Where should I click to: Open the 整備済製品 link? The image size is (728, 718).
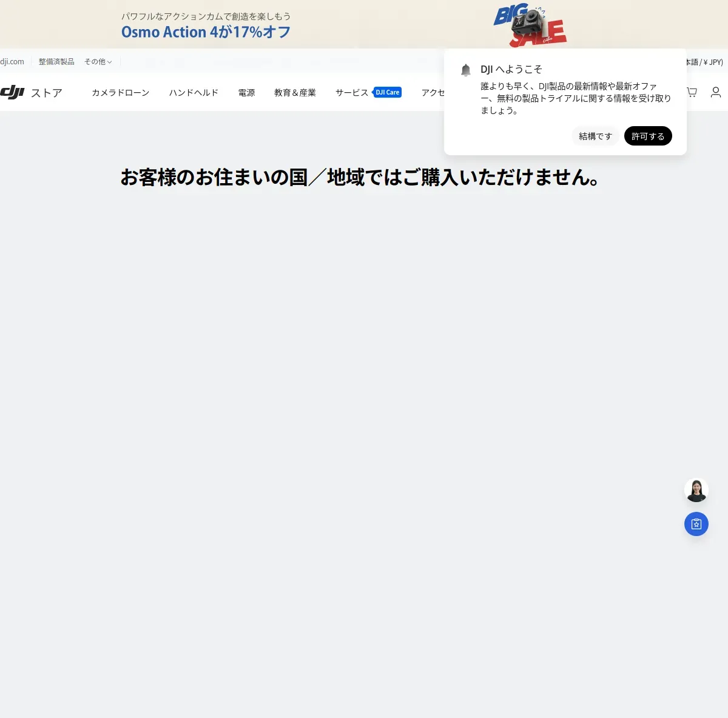(56, 62)
